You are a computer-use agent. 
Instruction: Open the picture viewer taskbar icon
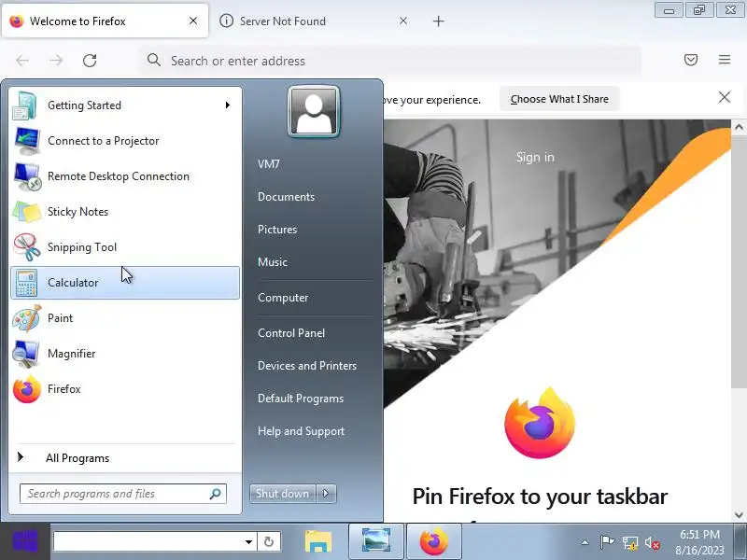tap(376, 541)
